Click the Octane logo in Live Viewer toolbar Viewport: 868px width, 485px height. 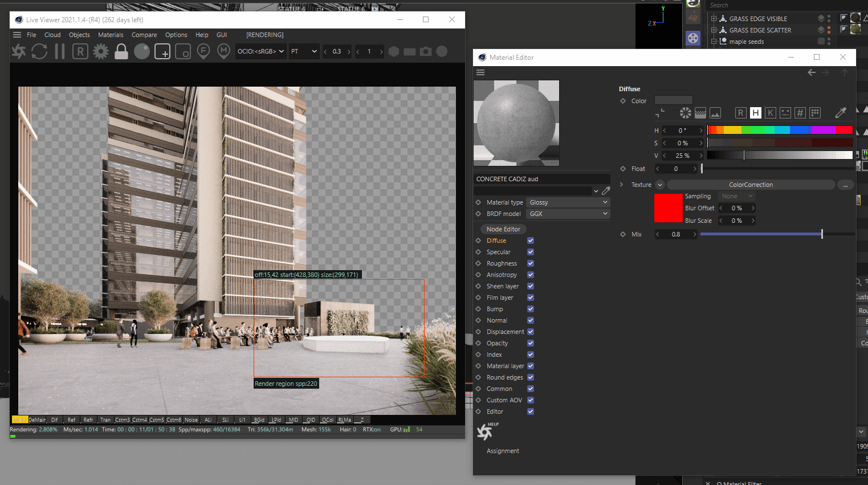click(x=19, y=51)
